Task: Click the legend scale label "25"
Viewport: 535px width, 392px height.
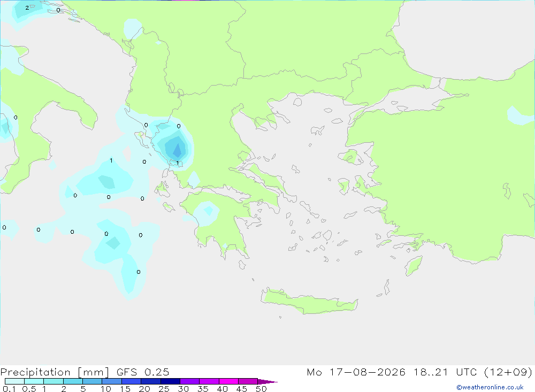Action: click(164, 389)
